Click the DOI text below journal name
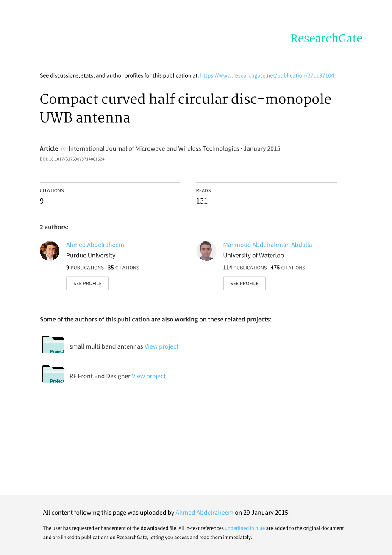 pyautogui.click(x=72, y=159)
